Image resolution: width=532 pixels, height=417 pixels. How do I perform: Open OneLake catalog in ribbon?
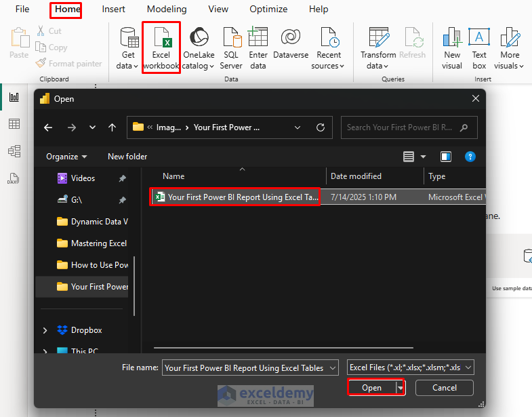coord(198,48)
